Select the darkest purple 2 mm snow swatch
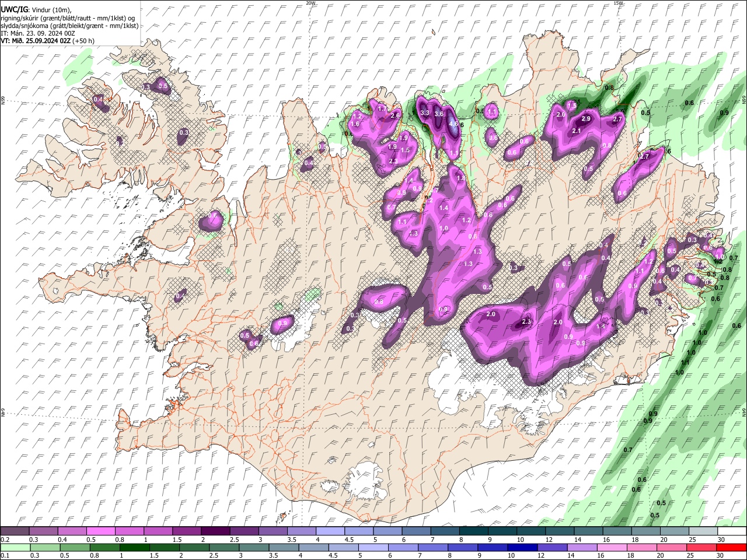Viewport: 747px width, 560px height. pyautogui.click(x=215, y=531)
